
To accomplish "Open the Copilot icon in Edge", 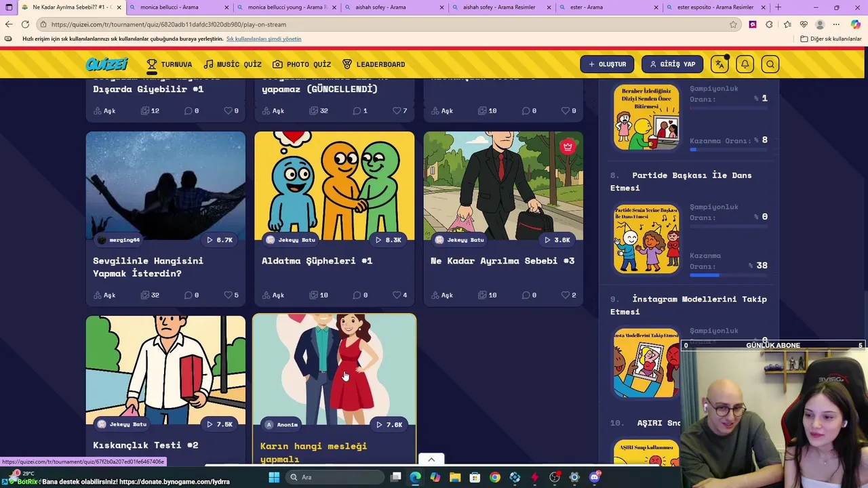I will pos(856,24).
